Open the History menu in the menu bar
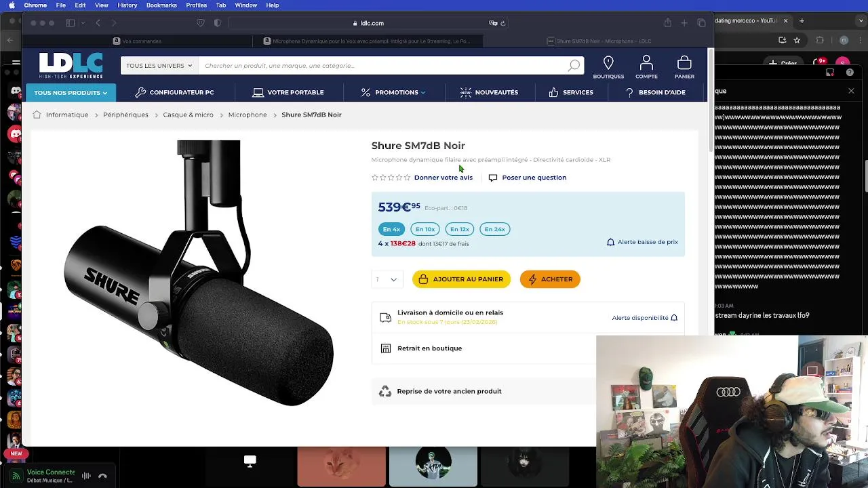868x488 pixels. coord(127,5)
